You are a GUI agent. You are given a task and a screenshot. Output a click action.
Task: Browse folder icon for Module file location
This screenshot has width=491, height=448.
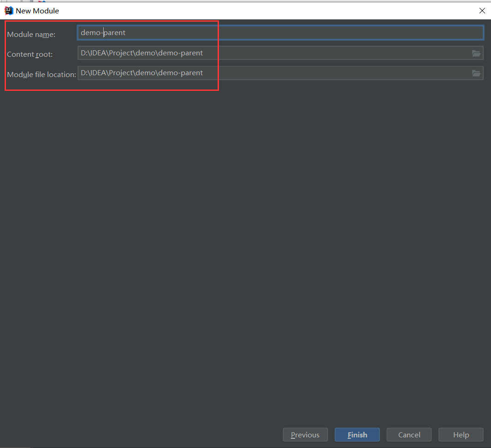[x=476, y=73]
